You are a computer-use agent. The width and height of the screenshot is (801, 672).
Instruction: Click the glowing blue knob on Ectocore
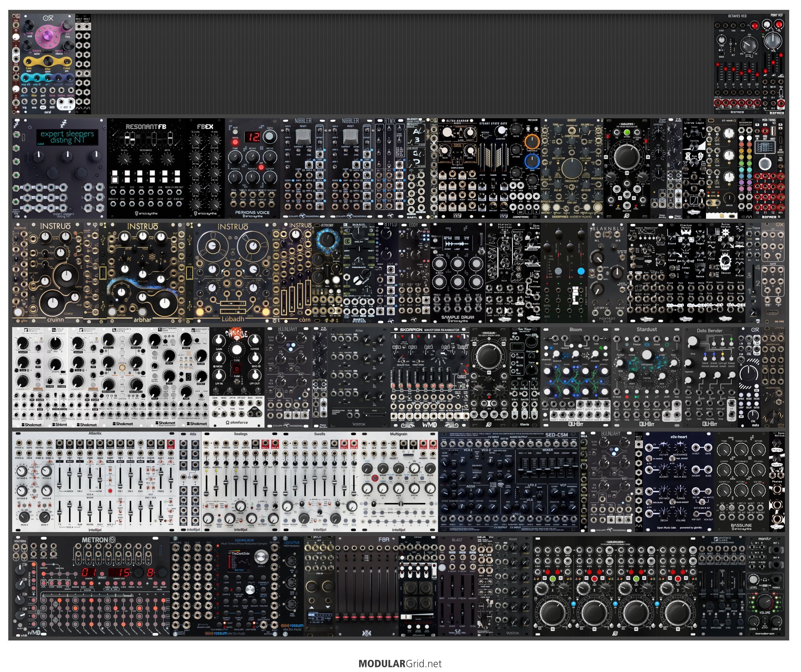click(x=327, y=238)
